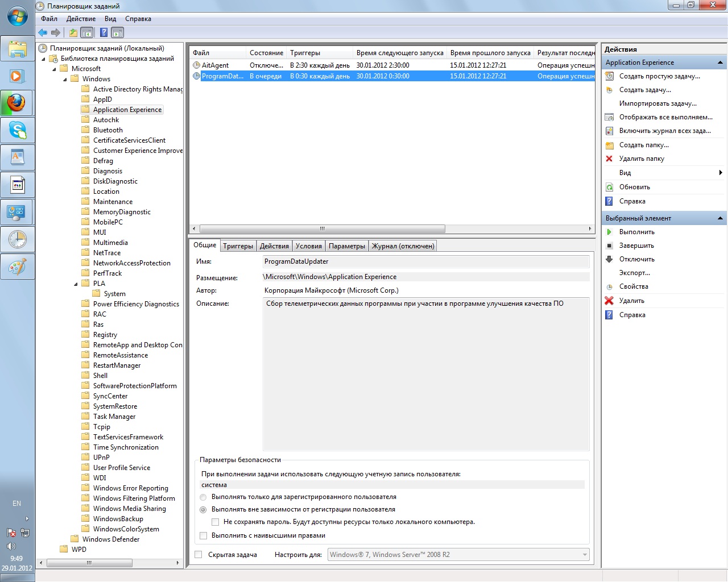The image size is (728, 582).
Task: Open the 'Справка' menu bar item
Action: coord(138,19)
